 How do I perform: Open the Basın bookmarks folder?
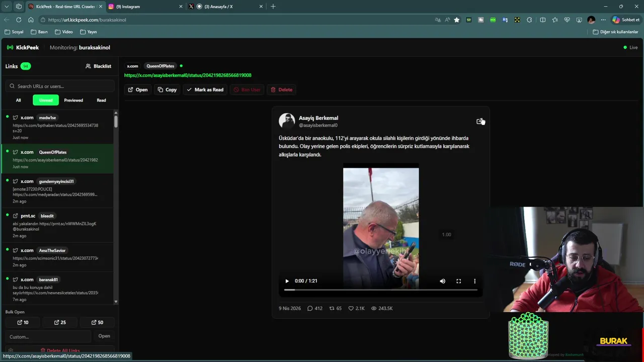click(39, 32)
